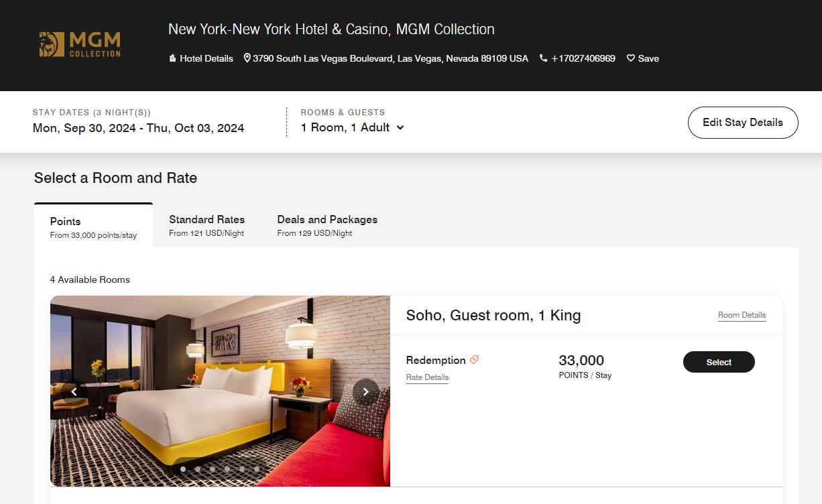Screen dimensions: 822x504
Task: Click the Redemption rate tag icon
Action: 474,360
